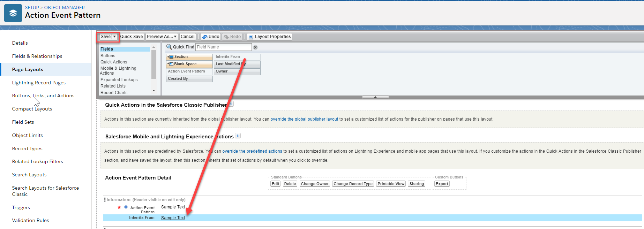Go to Validation Rules in the sidebar
Screen dimensions: 644x229
coord(30,220)
